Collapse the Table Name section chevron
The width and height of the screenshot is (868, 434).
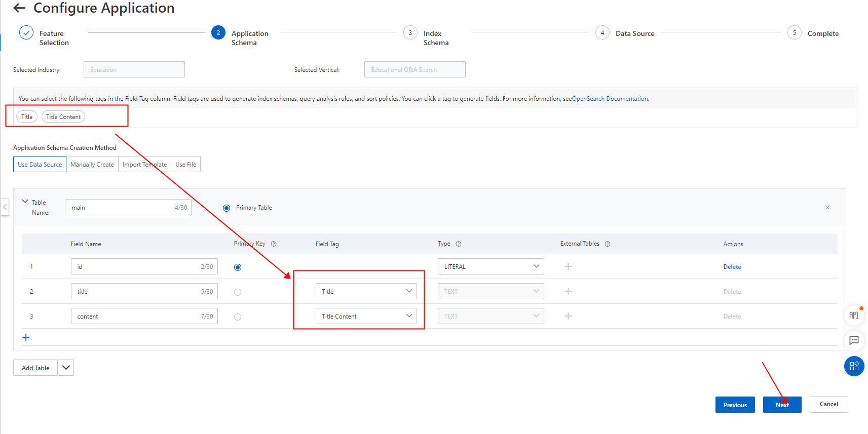pyautogui.click(x=25, y=202)
